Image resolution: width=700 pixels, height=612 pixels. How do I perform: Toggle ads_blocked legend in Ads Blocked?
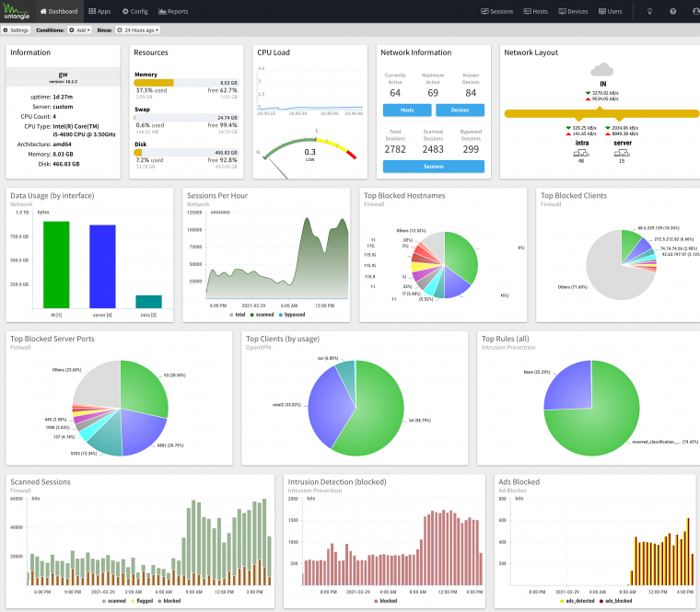click(615, 601)
